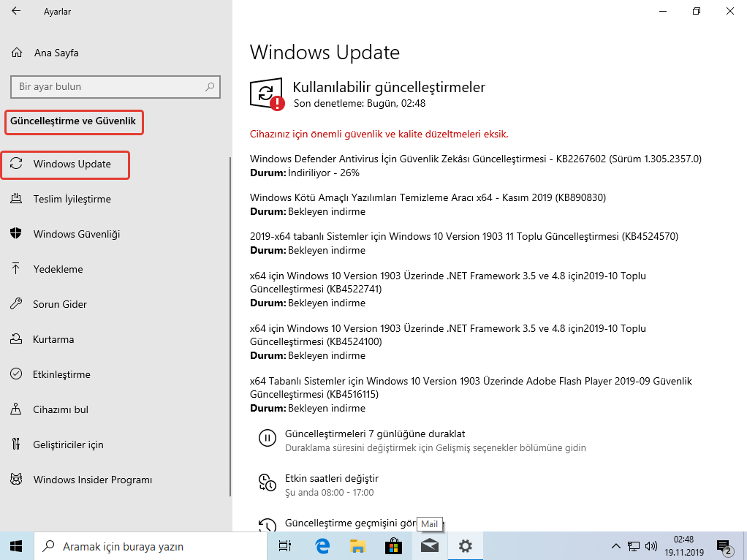The image size is (747, 560).
Task: Click the Geliştiriciler için tools icon
Action: point(16,444)
